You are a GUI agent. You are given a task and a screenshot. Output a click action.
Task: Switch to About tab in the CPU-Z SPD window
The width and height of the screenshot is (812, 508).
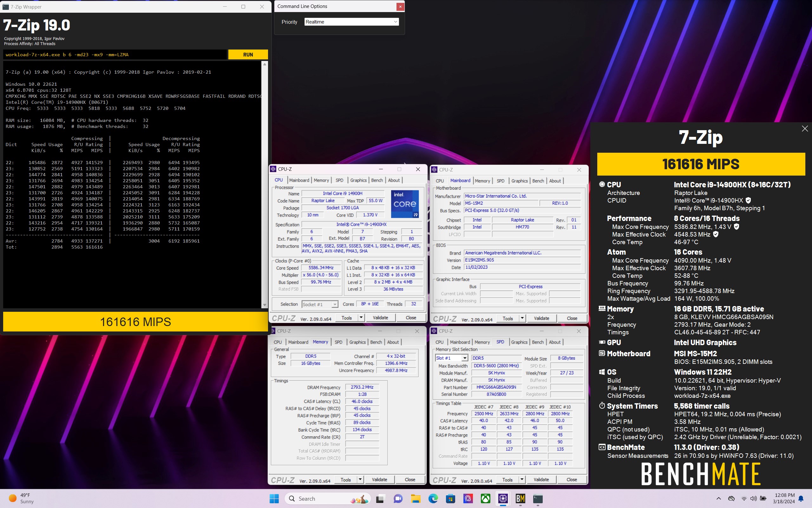pyautogui.click(x=554, y=342)
